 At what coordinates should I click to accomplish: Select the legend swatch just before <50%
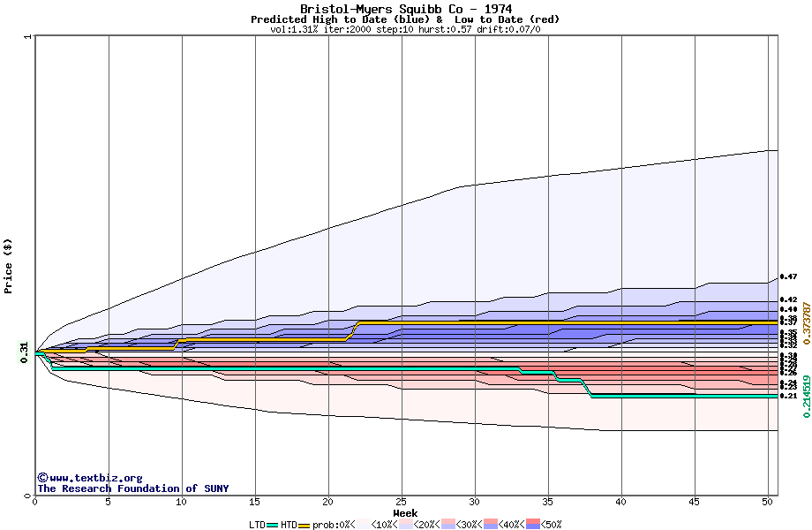pos(533,525)
